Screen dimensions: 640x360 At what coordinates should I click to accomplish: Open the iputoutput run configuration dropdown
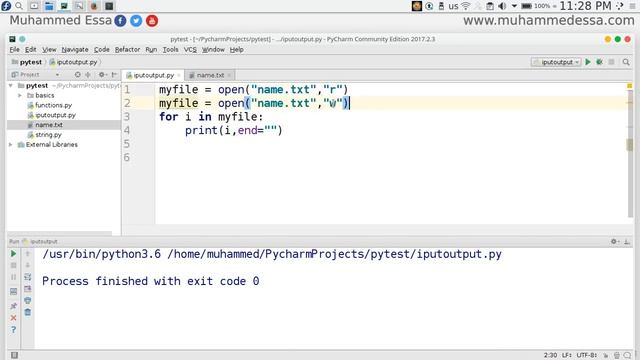[x=556, y=62]
